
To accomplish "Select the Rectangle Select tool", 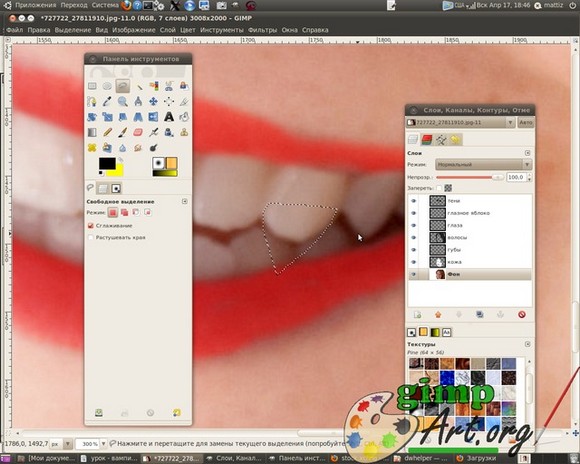I will pyautogui.click(x=92, y=86).
